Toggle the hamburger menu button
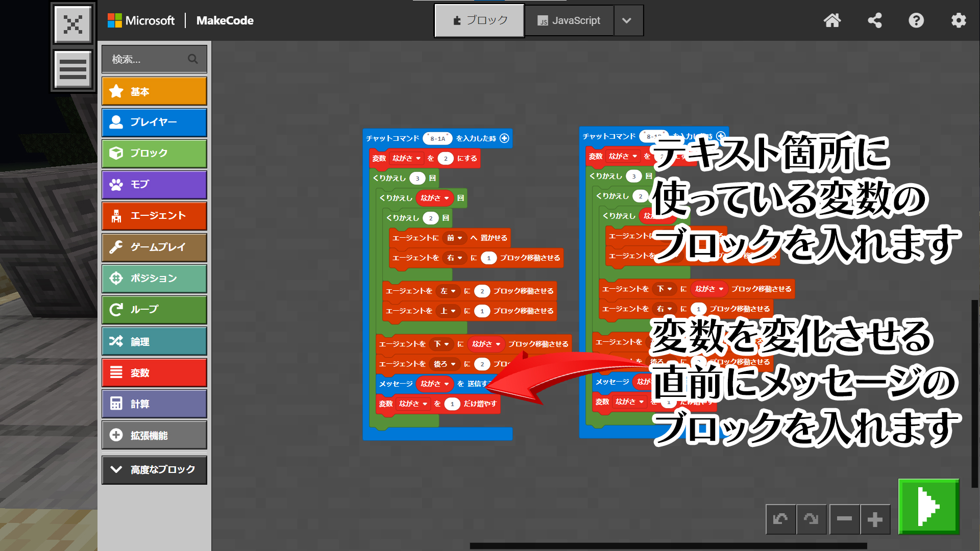Viewport: 980px width, 551px height. [73, 69]
